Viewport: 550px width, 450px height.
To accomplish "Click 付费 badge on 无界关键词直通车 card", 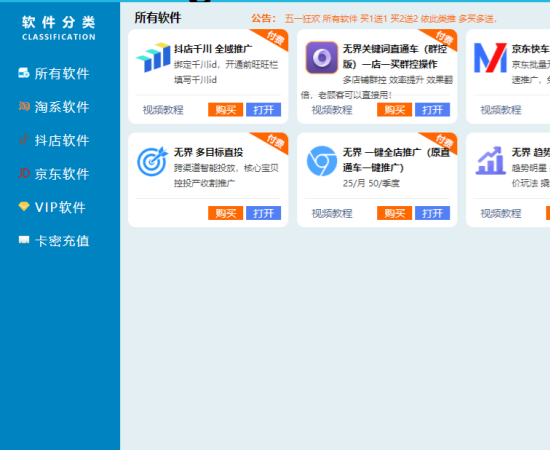I will point(444,38).
